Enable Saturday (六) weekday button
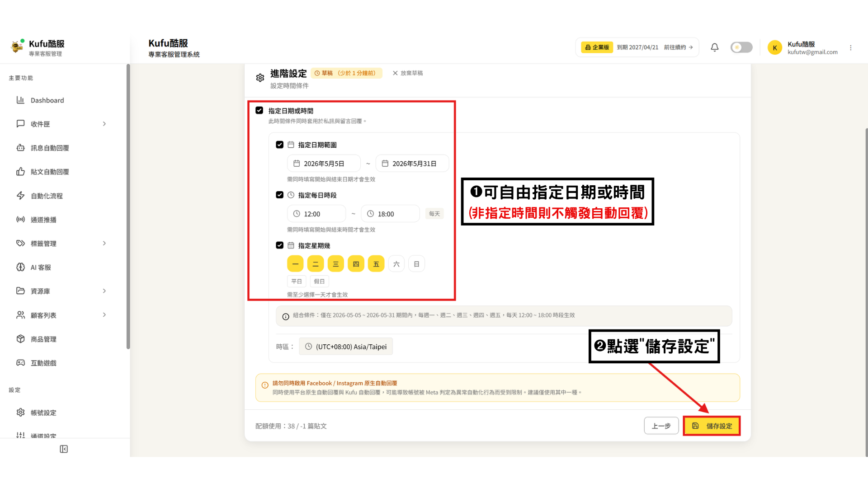 (x=396, y=264)
